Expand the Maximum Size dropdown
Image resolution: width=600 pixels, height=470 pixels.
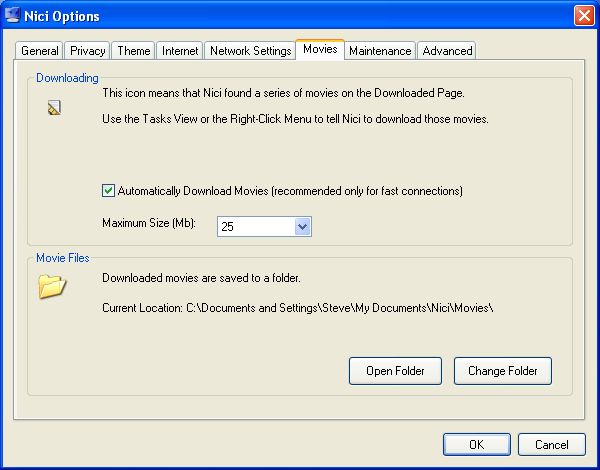[x=302, y=227]
